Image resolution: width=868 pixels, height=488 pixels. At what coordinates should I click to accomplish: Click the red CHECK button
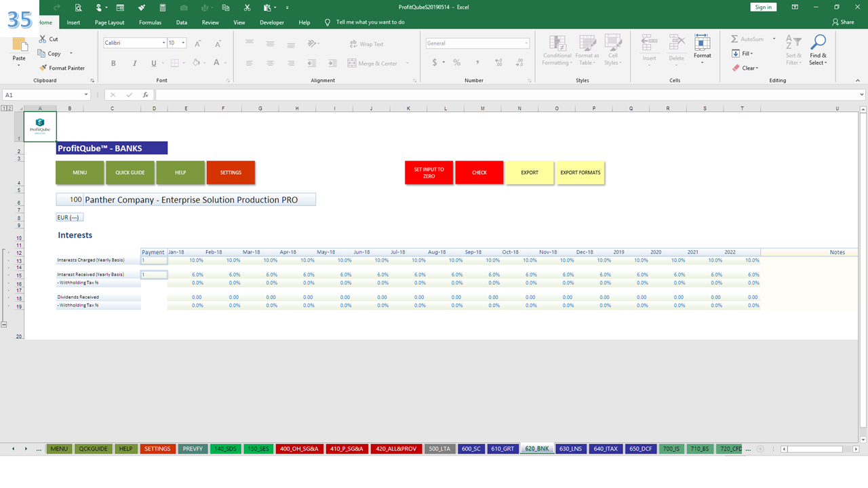(x=479, y=172)
